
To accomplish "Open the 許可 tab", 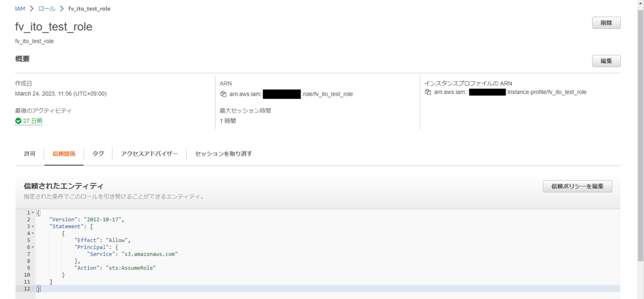I will tap(30, 154).
